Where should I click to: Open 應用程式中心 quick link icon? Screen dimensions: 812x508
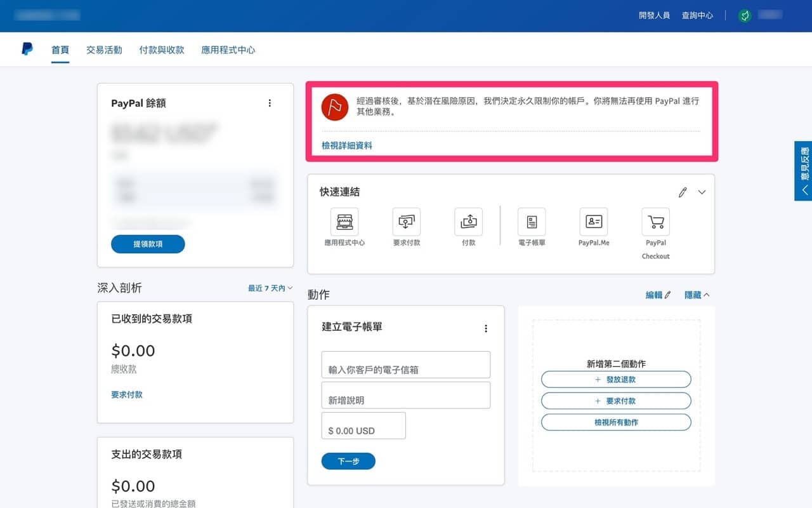pyautogui.click(x=344, y=222)
